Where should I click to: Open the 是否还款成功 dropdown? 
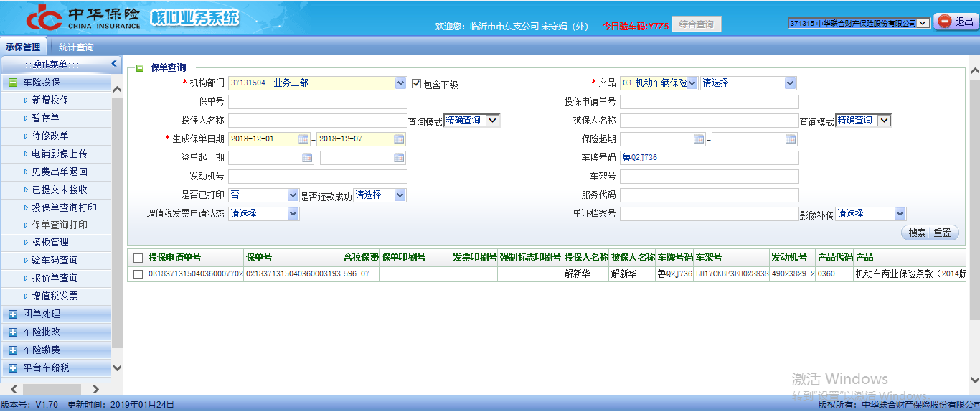click(x=400, y=195)
